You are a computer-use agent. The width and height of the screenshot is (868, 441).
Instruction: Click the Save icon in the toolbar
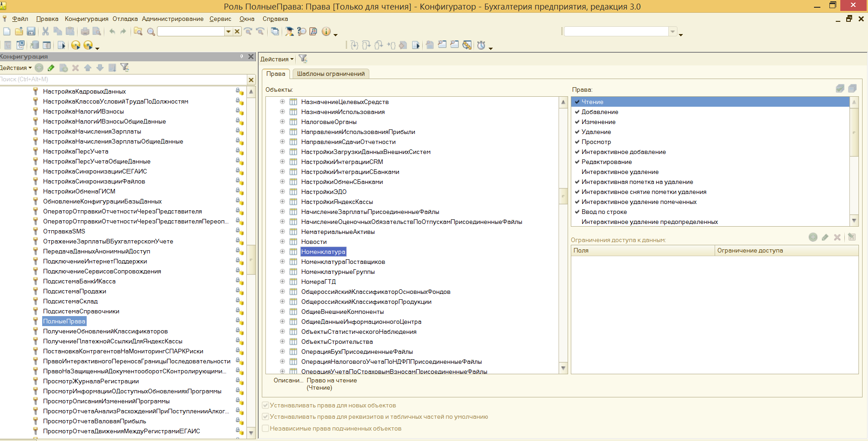[31, 31]
